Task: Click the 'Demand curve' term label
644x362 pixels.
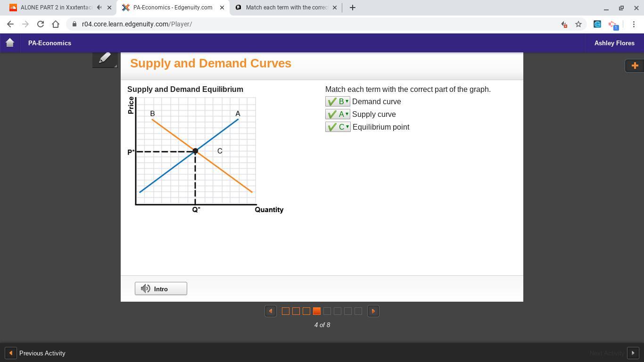Action: (x=377, y=102)
